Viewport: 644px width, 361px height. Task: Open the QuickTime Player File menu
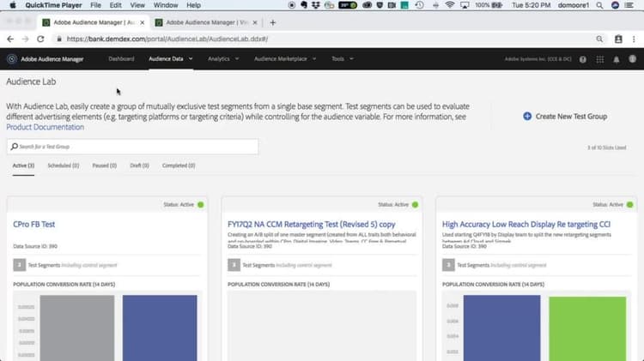click(x=95, y=5)
